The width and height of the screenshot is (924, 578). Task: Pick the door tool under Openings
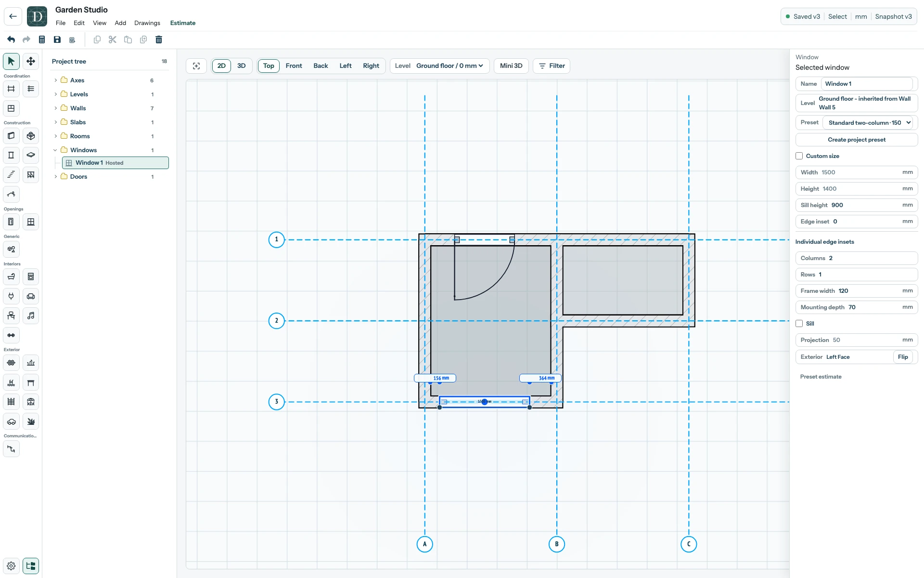tap(11, 222)
